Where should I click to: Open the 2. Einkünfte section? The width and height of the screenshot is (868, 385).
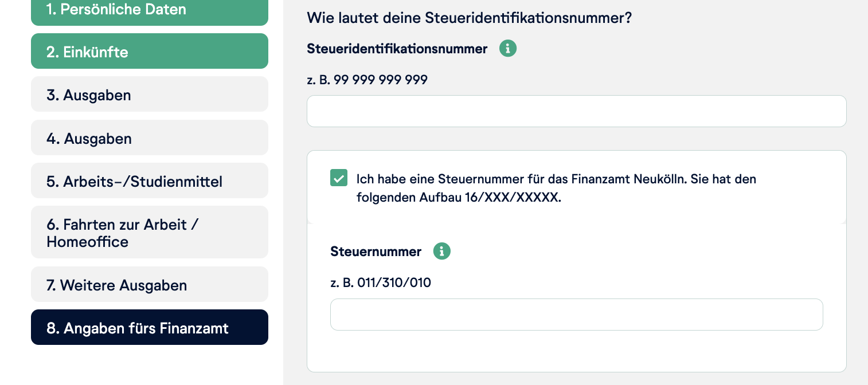tap(149, 52)
